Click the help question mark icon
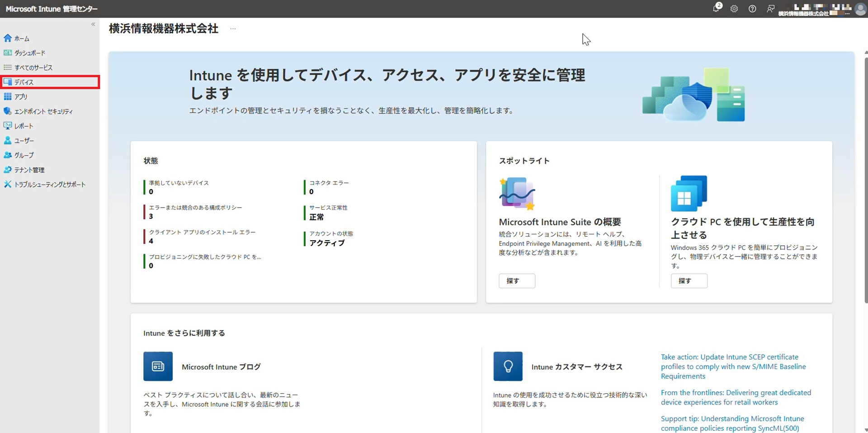Screen dimensions: 868x433 tap(752, 9)
